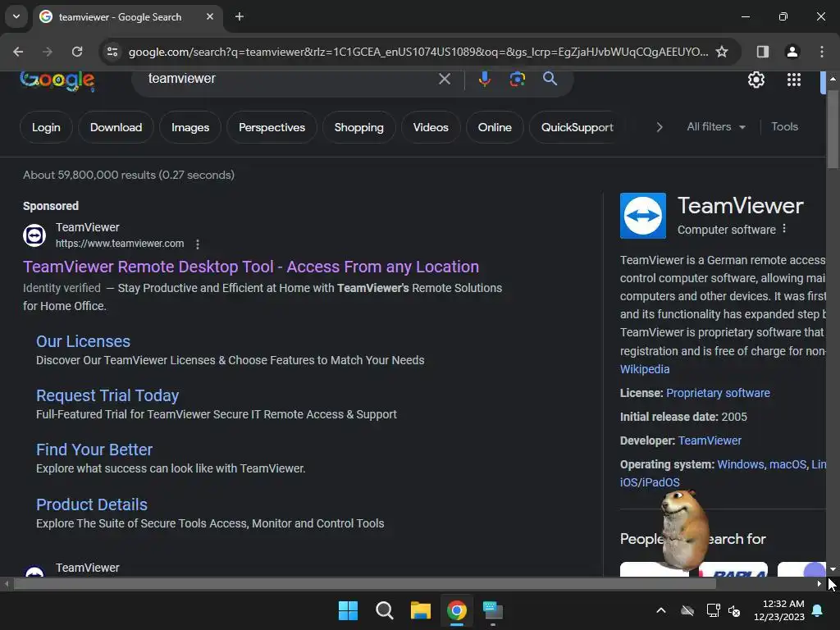
Task: Bookmark this page with the star icon
Action: point(722,52)
